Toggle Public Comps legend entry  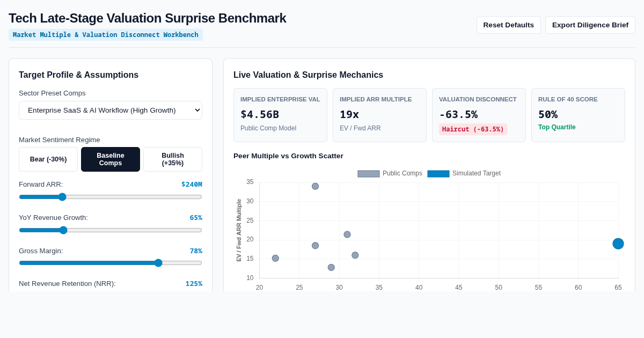pyautogui.click(x=390, y=173)
